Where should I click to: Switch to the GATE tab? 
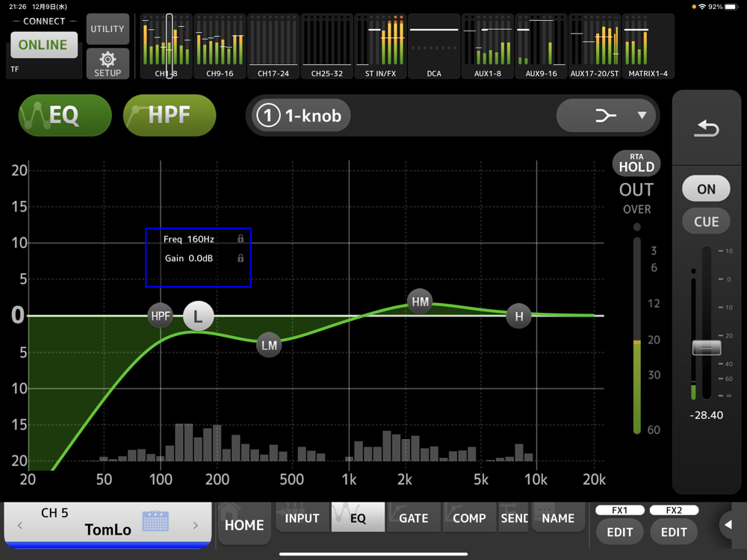coord(414,517)
